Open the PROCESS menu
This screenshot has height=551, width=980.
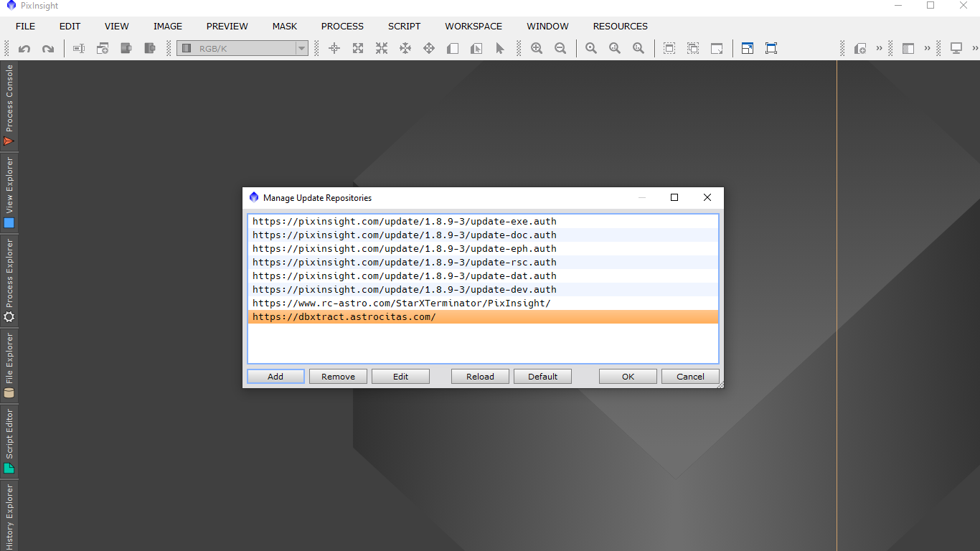(342, 27)
